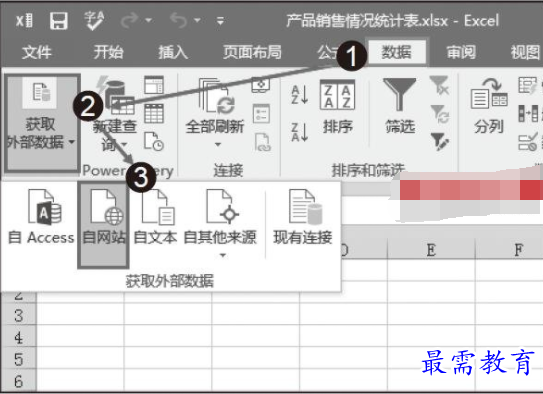Click the Advanced filter icon
543x394 pixels.
tap(440, 142)
